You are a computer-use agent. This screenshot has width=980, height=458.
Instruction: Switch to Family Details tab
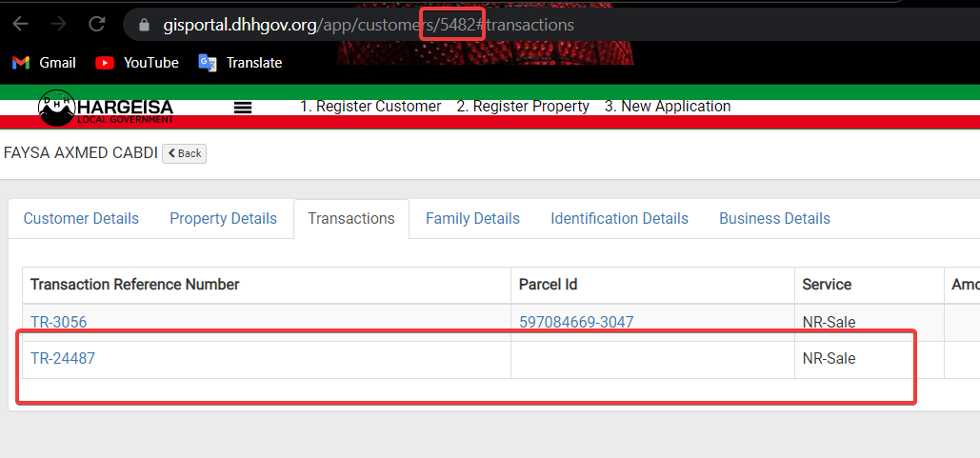click(x=472, y=219)
